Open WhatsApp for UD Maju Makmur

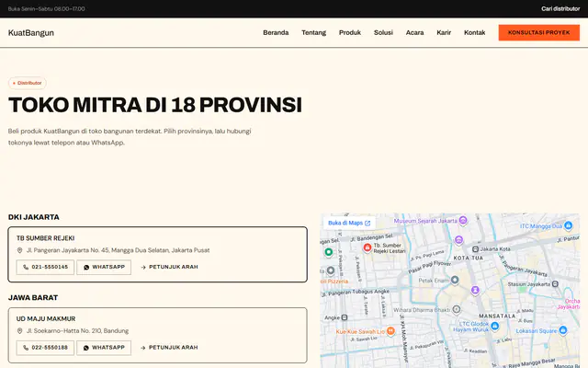point(104,348)
